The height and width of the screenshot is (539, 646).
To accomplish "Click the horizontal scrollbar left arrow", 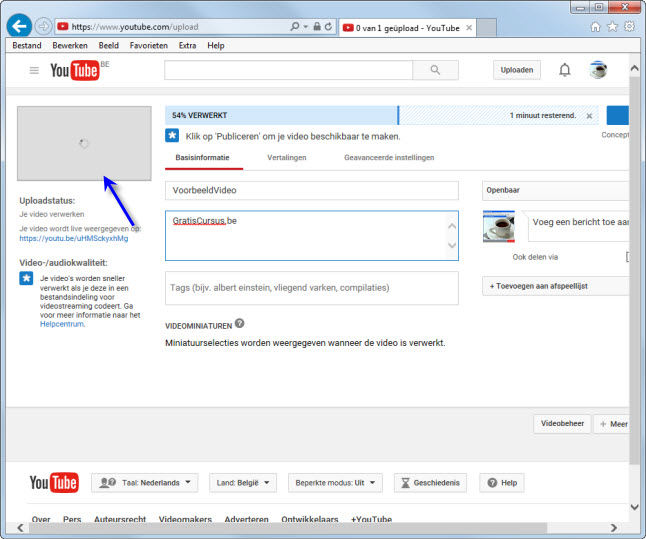I will (20, 528).
